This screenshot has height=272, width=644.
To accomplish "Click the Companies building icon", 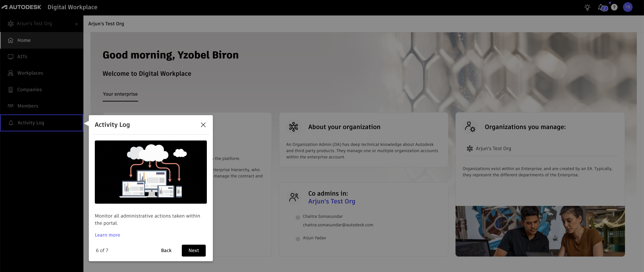I will coord(11,90).
